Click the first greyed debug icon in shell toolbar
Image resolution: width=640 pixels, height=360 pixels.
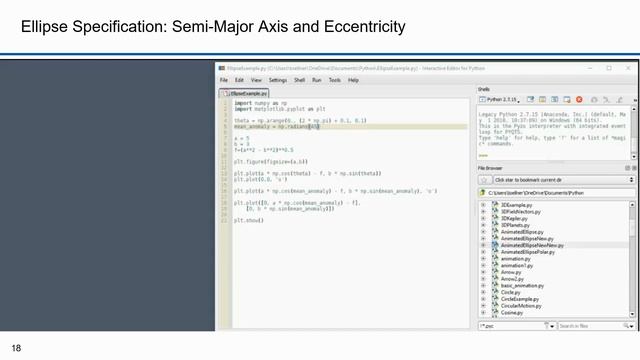coord(594,100)
